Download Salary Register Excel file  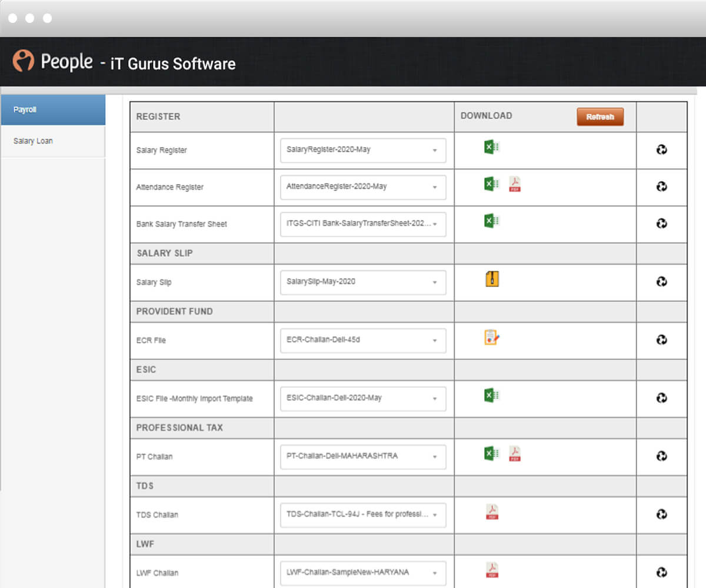(x=491, y=148)
